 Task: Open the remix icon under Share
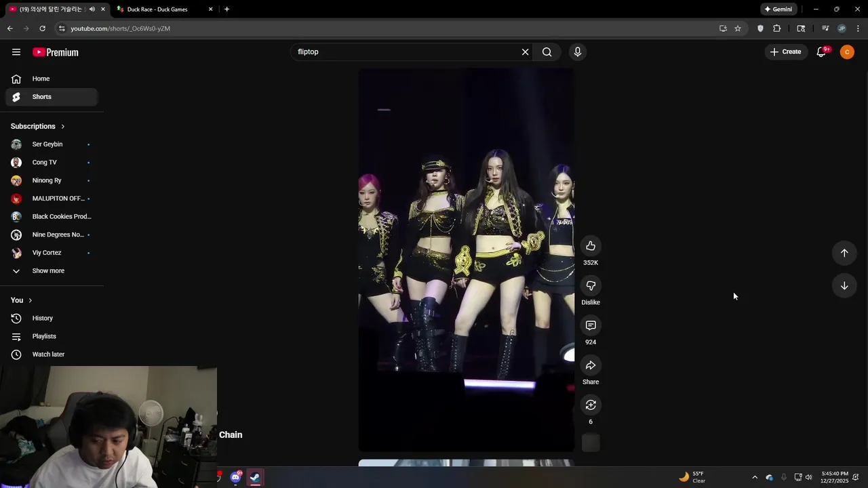[591, 405]
